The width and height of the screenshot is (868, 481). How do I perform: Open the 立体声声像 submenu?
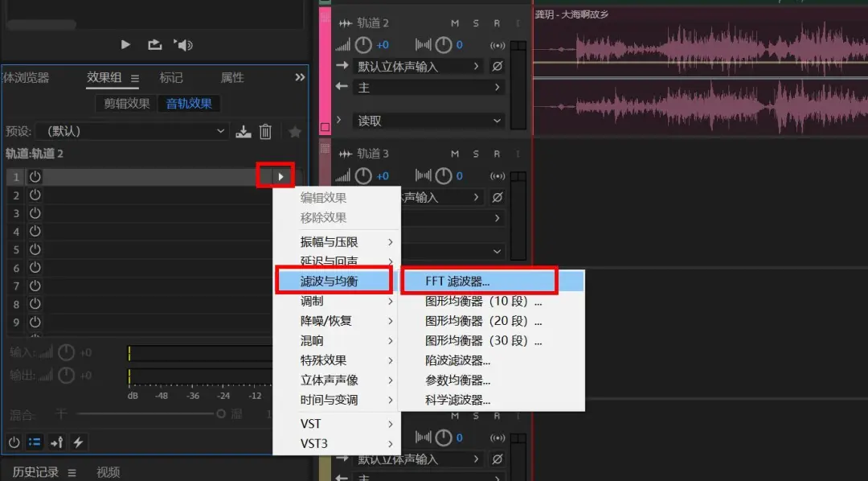[337, 380]
